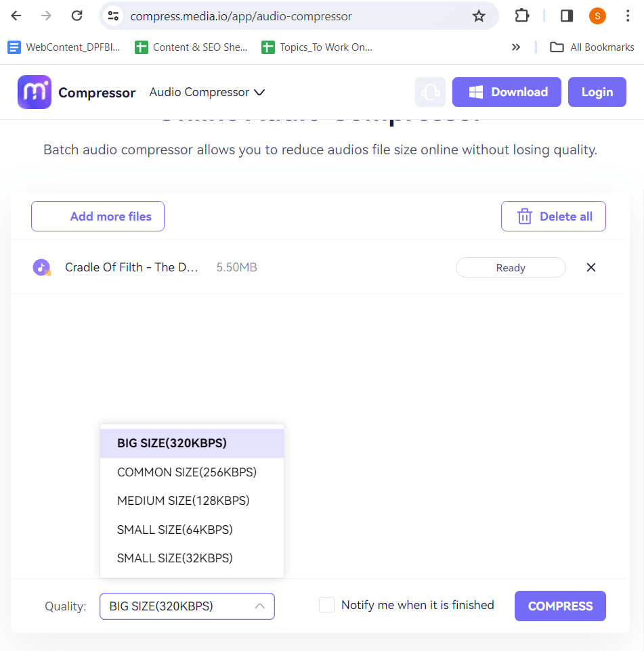This screenshot has width=644, height=651.
Task: Expand the Audio Compressor menu
Action: click(207, 92)
